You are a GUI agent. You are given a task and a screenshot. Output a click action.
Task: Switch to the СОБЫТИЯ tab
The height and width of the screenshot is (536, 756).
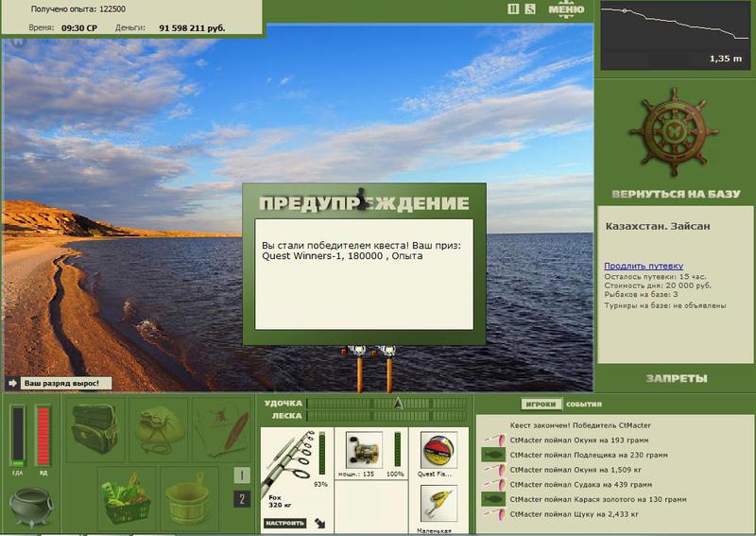point(584,405)
